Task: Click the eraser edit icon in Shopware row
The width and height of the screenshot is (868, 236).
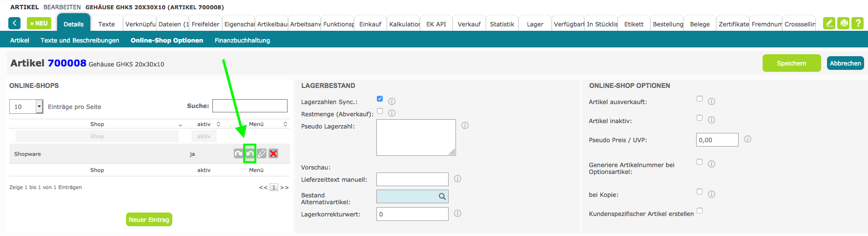Action: pyautogui.click(x=262, y=153)
